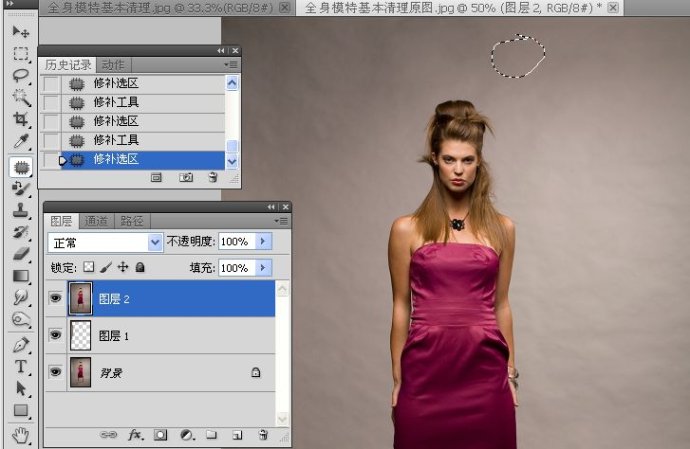This screenshot has width=690, height=449.
Task: Delete layer with layers panel trash icon
Action: pyautogui.click(x=263, y=435)
